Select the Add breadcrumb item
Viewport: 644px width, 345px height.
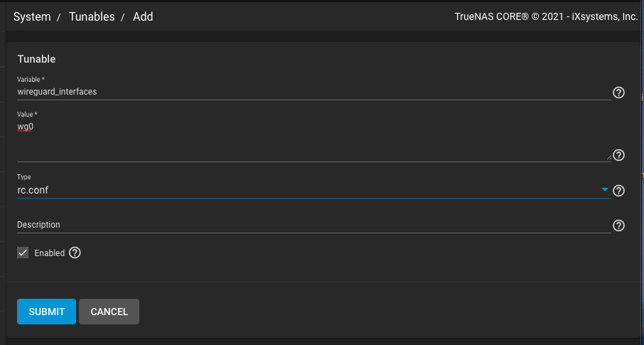coord(143,16)
